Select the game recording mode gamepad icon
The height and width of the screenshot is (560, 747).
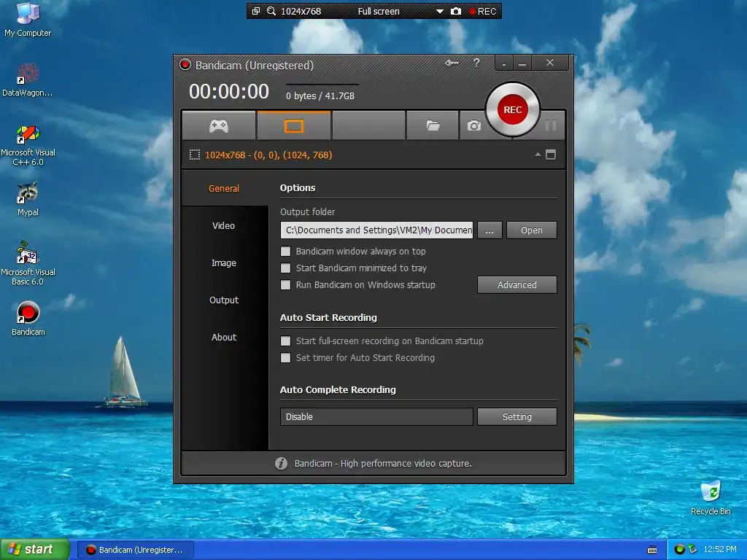pyautogui.click(x=219, y=125)
